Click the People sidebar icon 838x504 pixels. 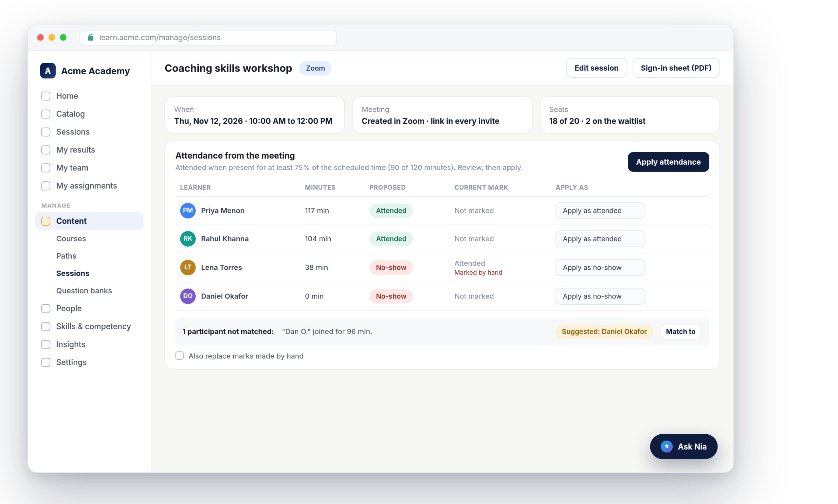(x=46, y=308)
